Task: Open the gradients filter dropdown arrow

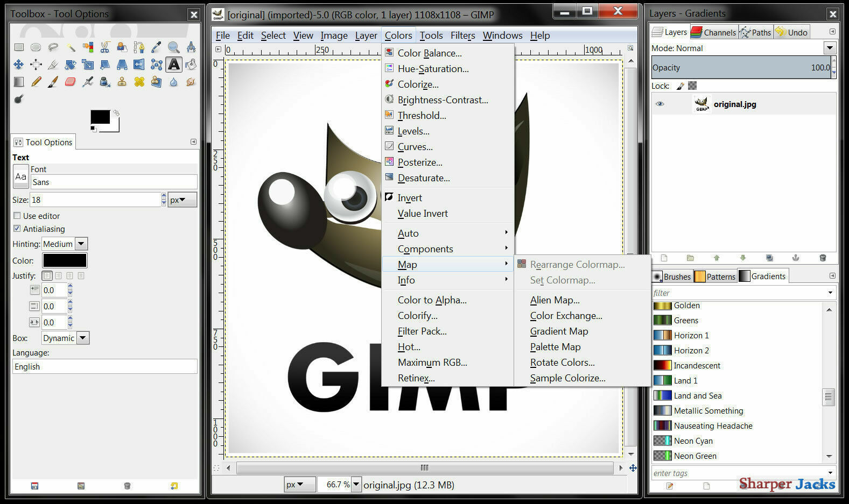Action: pyautogui.click(x=830, y=293)
